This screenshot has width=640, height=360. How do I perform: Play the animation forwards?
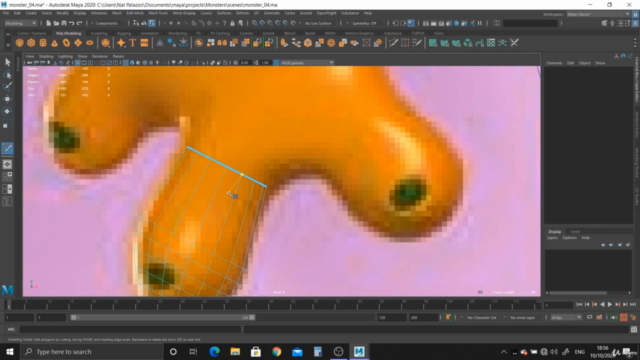[x=610, y=304]
